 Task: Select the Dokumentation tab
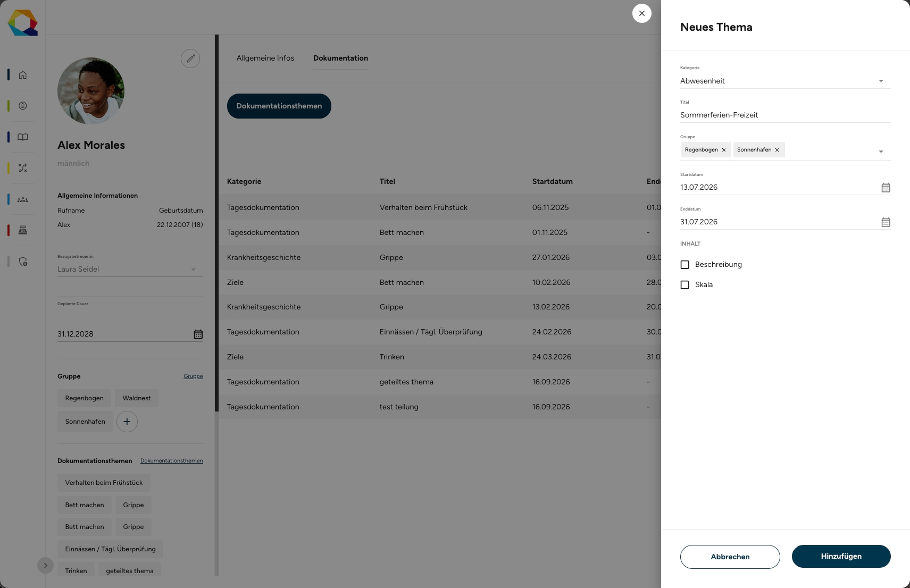point(340,58)
